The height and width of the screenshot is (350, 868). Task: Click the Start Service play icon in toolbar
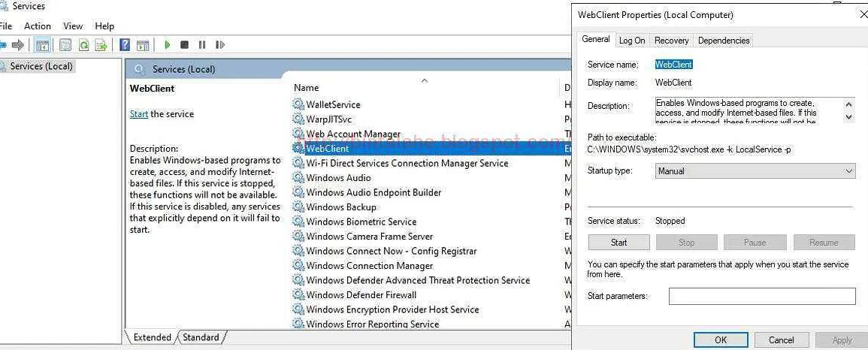coord(167,45)
